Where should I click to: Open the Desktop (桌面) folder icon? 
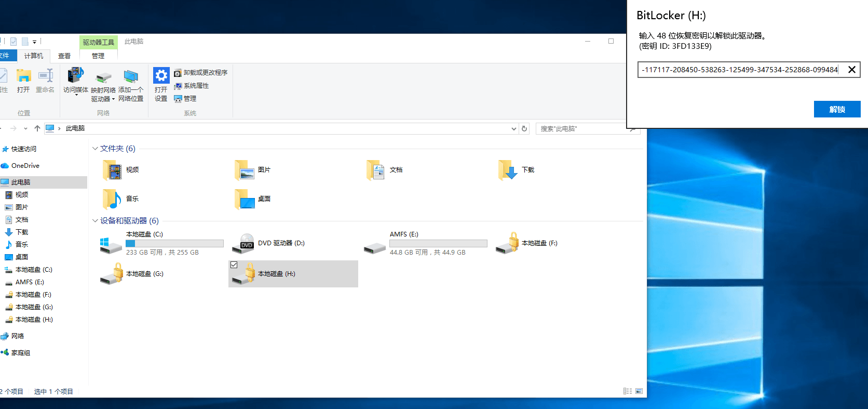(244, 199)
